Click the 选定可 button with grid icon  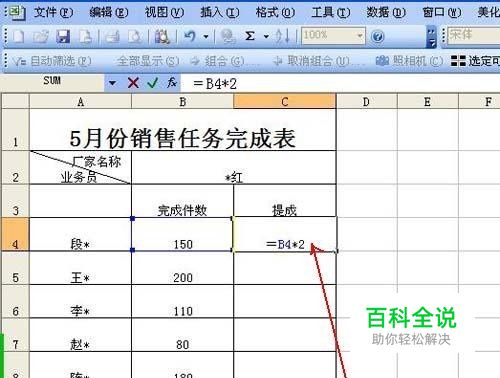[x=475, y=61]
